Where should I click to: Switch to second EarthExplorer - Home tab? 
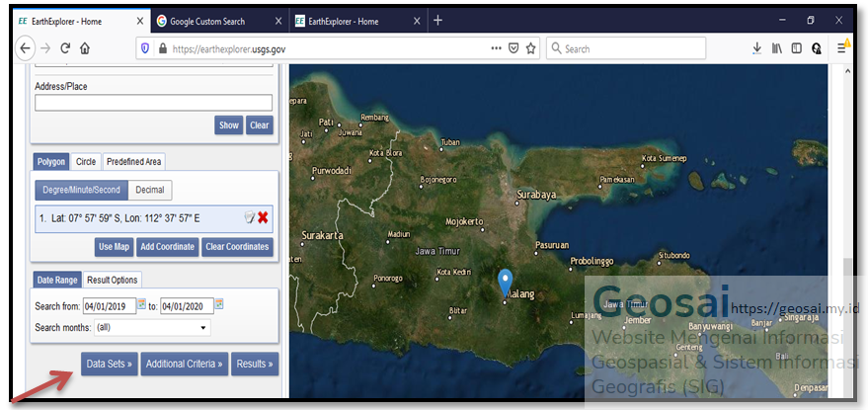357,21
